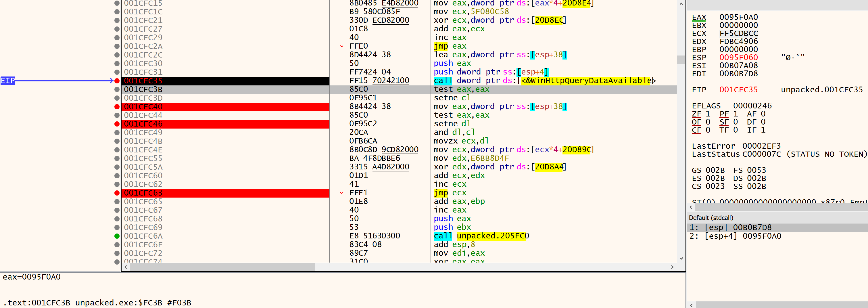Viewport: 868px width, 308px height.
Task: Select the jmp eax instruction
Action: (x=450, y=46)
